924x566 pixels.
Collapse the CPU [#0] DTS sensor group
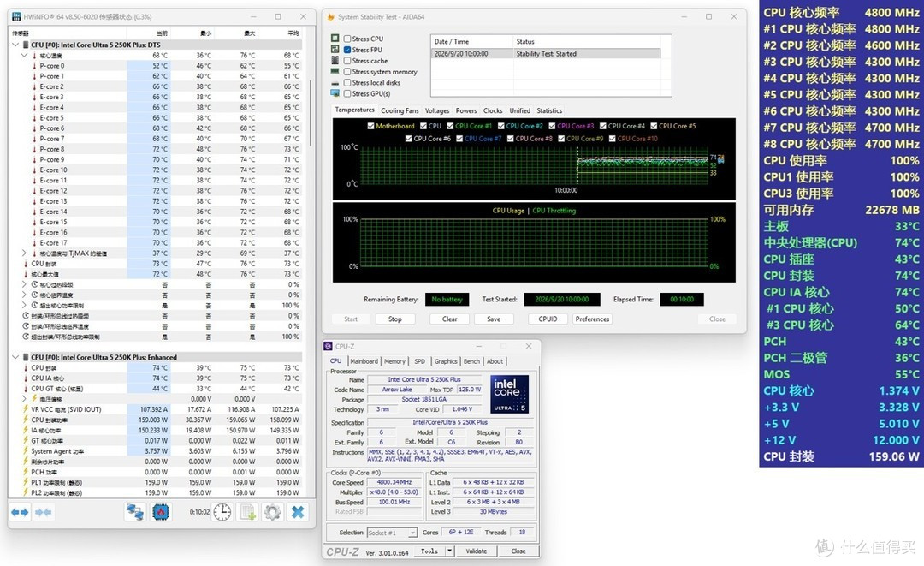(x=15, y=45)
